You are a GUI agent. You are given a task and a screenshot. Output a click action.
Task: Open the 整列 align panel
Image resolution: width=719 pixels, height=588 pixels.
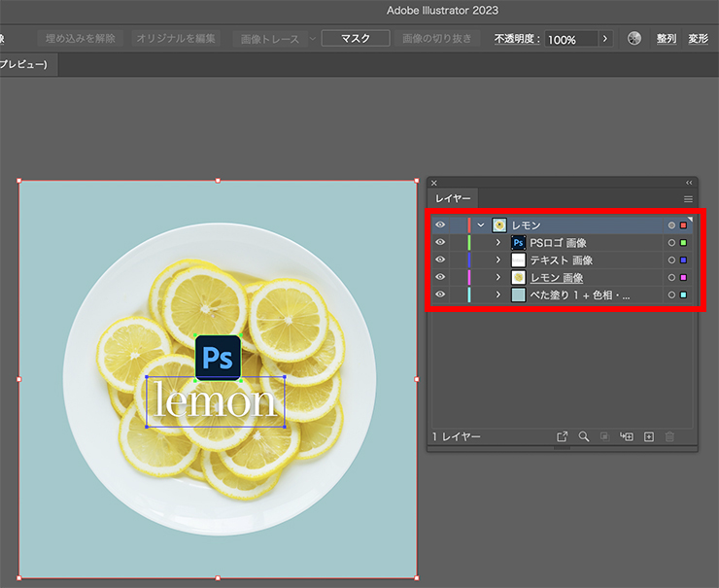tap(666, 39)
